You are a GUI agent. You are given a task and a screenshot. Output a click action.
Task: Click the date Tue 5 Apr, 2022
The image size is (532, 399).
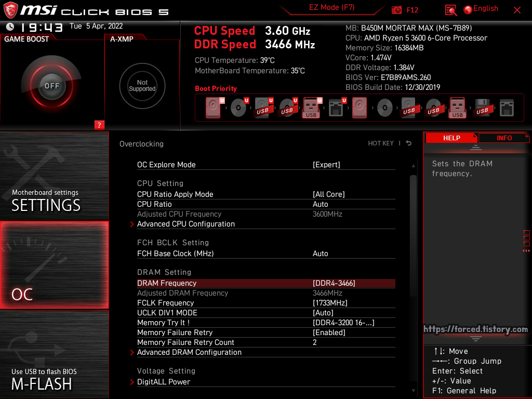pyautogui.click(x=96, y=26)
